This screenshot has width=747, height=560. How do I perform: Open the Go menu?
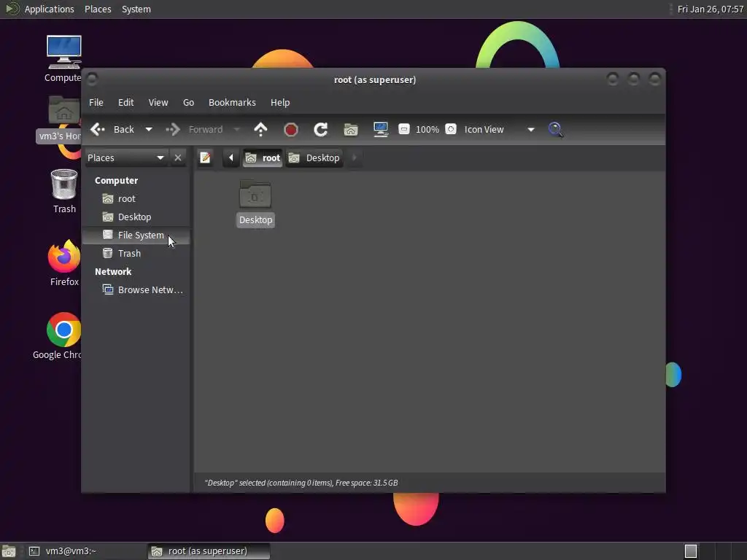click(x=189, y=102)
